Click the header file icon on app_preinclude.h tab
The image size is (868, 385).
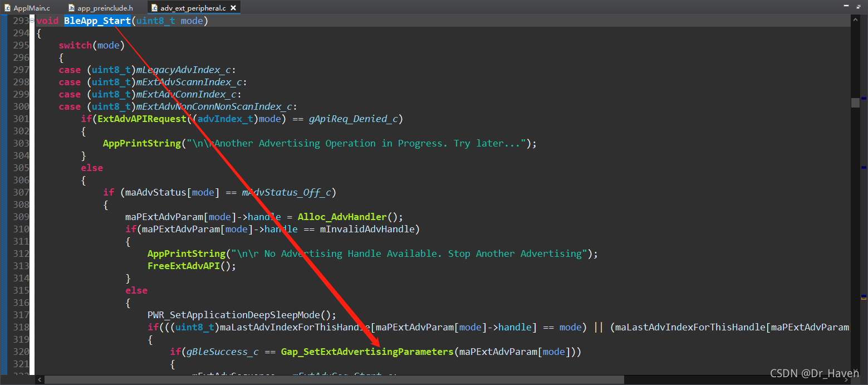(72, 8)
